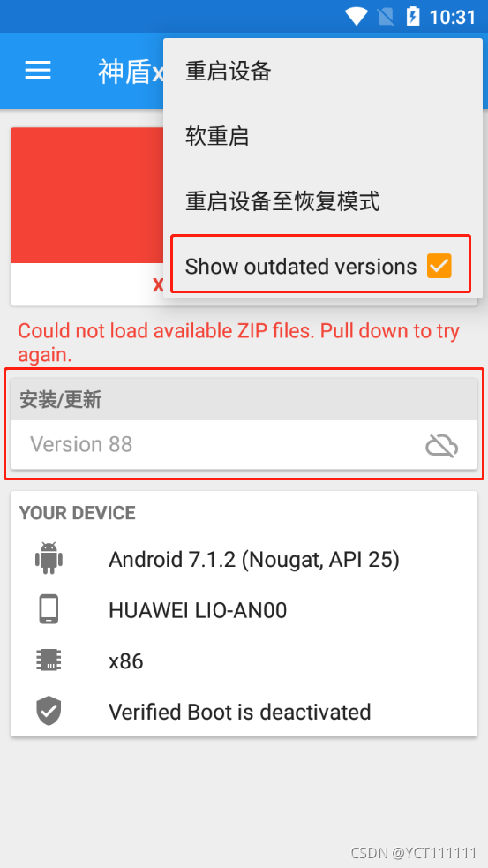The image size is (488, 868).
Task: Open the hamburger navigation menu
Action: coord(38,71)
